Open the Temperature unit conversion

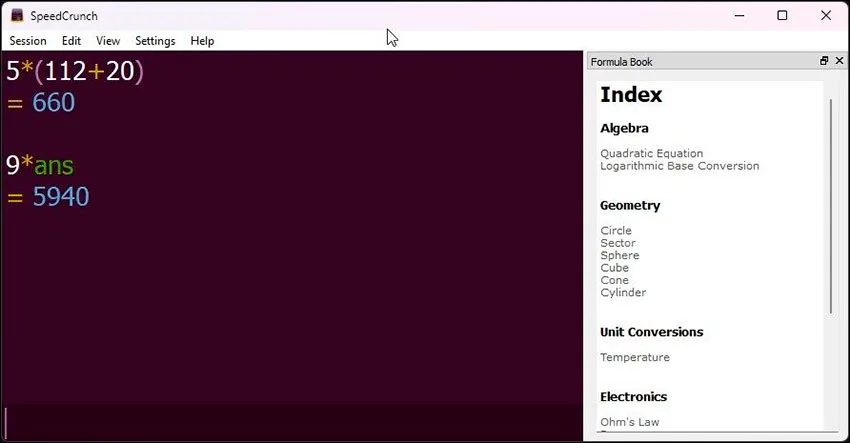[x=635, y=357]
